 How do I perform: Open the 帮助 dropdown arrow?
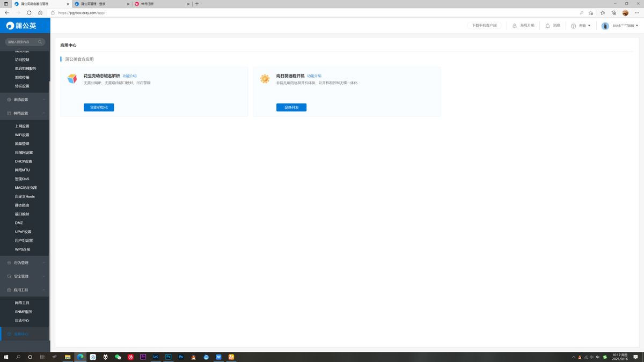pyautogui.click(x=589, y=26)
